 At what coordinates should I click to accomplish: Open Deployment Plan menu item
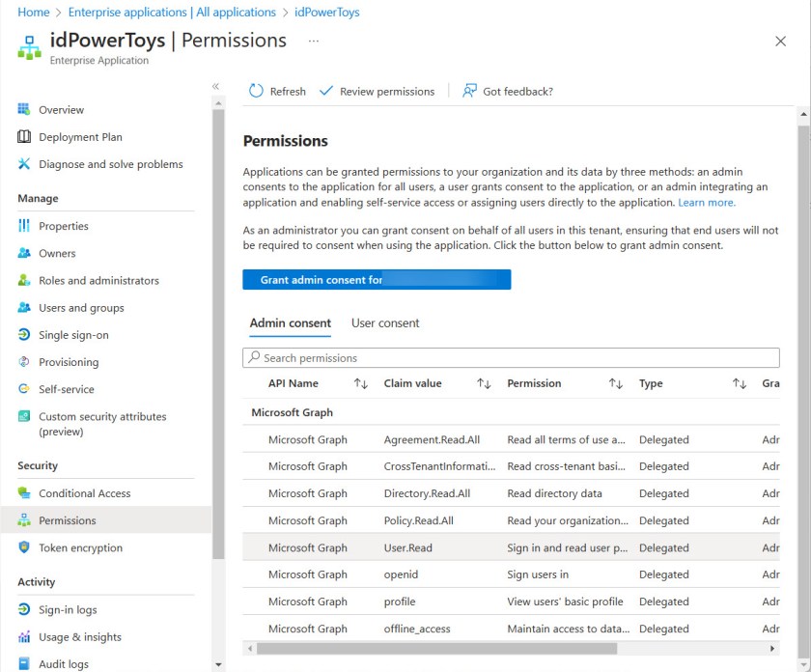(x=81, y=137)
